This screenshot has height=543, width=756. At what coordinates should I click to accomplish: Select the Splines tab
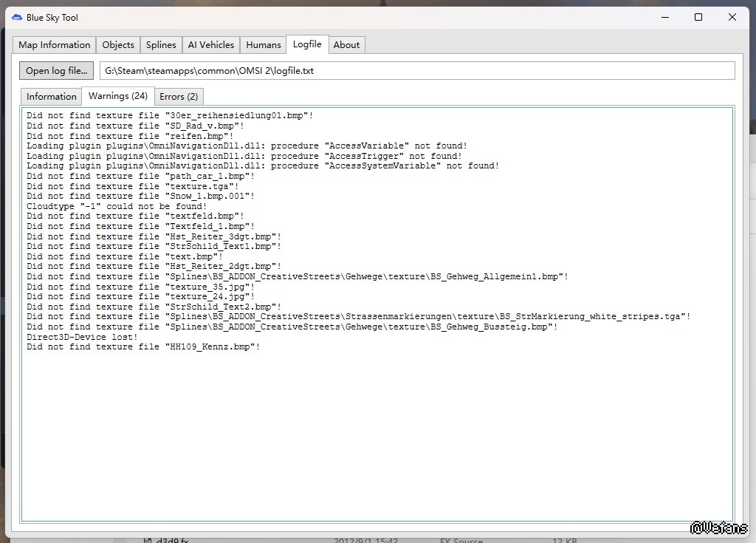[161, 45]
